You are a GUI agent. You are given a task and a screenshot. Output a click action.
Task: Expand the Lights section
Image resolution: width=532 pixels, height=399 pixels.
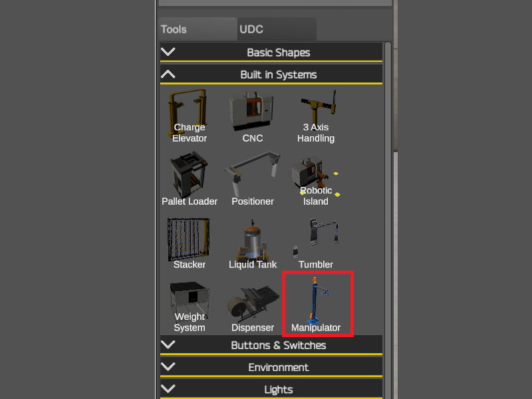click(271, 389)
